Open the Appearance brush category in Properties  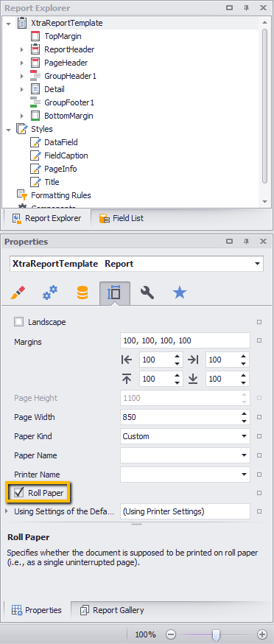(18, 293)
